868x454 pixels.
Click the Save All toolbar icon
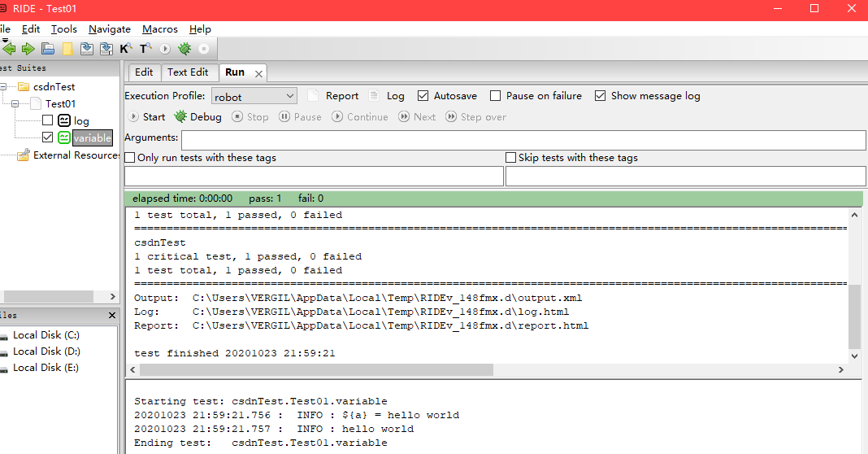106,49
